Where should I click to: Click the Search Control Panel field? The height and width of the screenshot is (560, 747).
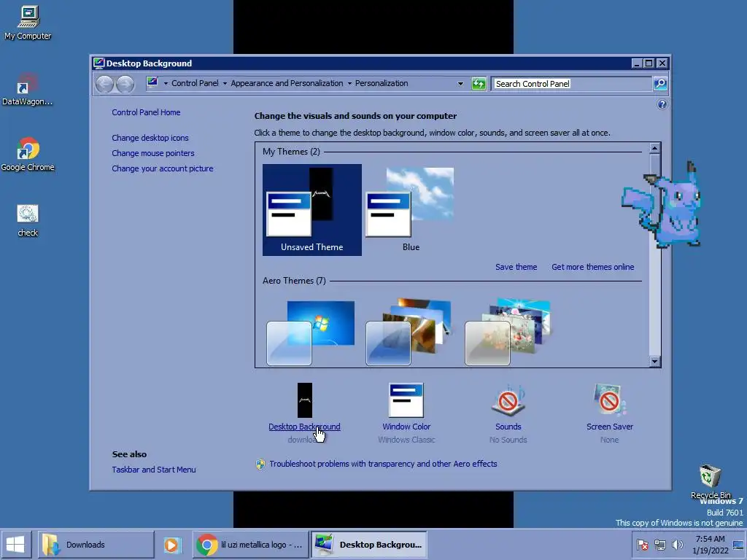tap(572, 84)
